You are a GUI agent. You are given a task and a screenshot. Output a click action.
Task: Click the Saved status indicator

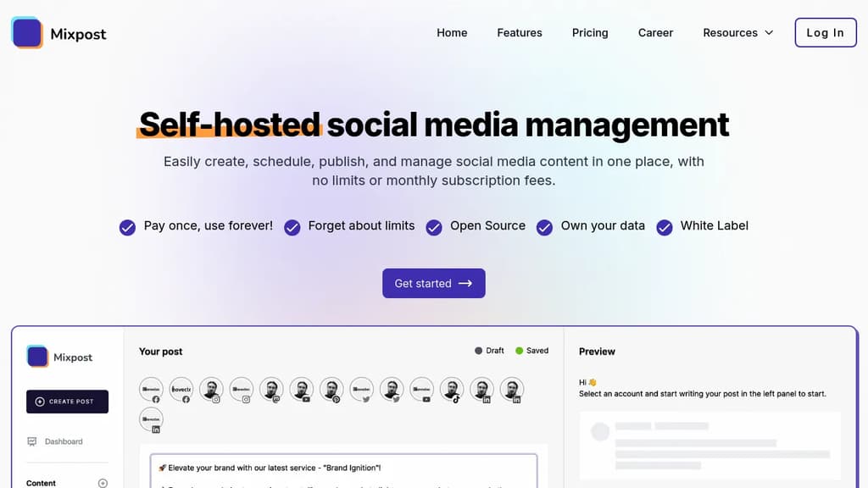click(x=532, y=350)
